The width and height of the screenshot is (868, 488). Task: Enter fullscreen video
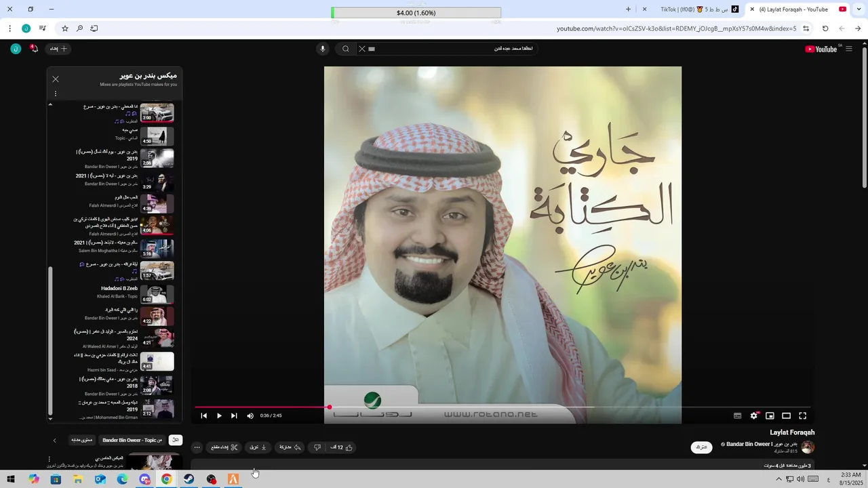point(802,415)
